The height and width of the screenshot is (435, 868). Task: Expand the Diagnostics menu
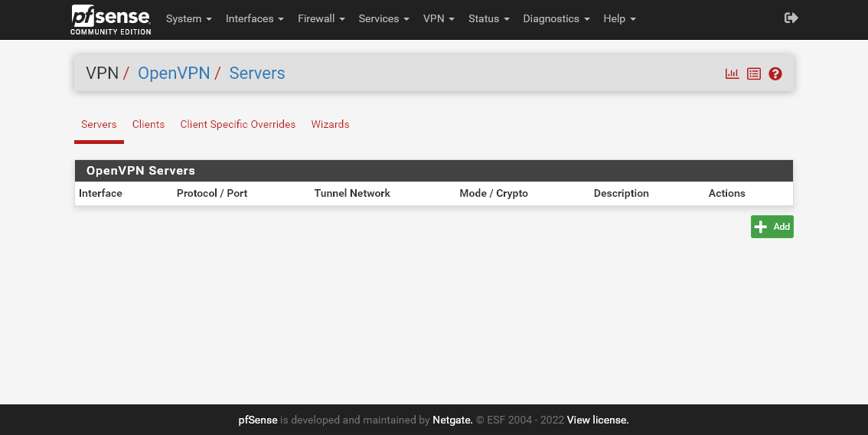[556, 19]
